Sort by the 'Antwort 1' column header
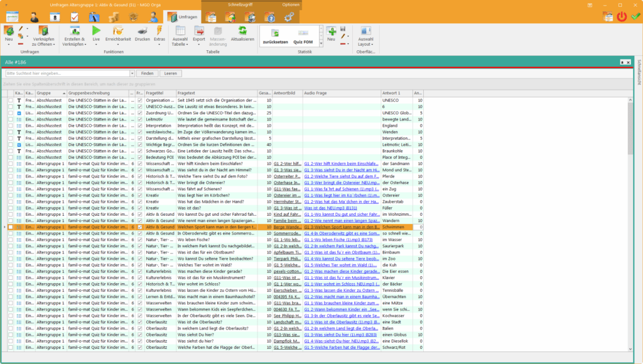Screen dimensions: 643x364 click(397, 93)
